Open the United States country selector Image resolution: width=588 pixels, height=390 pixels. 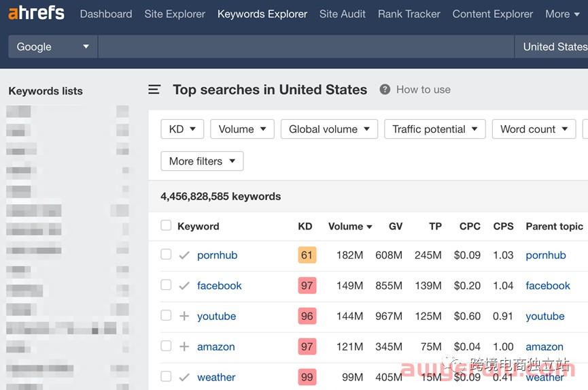click(551, 46)
